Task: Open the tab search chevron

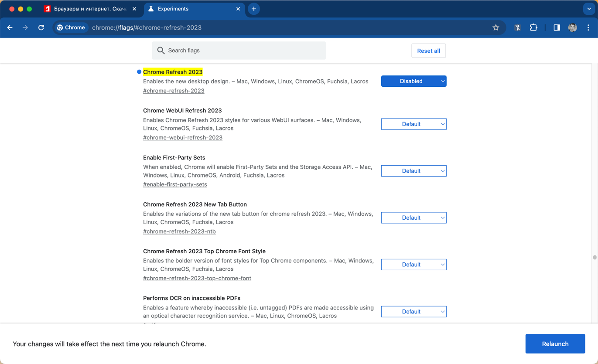Action: point(589,9)
